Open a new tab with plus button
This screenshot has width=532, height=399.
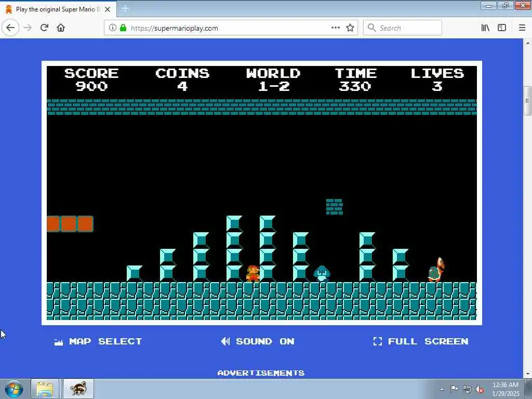tap(125, 8)
